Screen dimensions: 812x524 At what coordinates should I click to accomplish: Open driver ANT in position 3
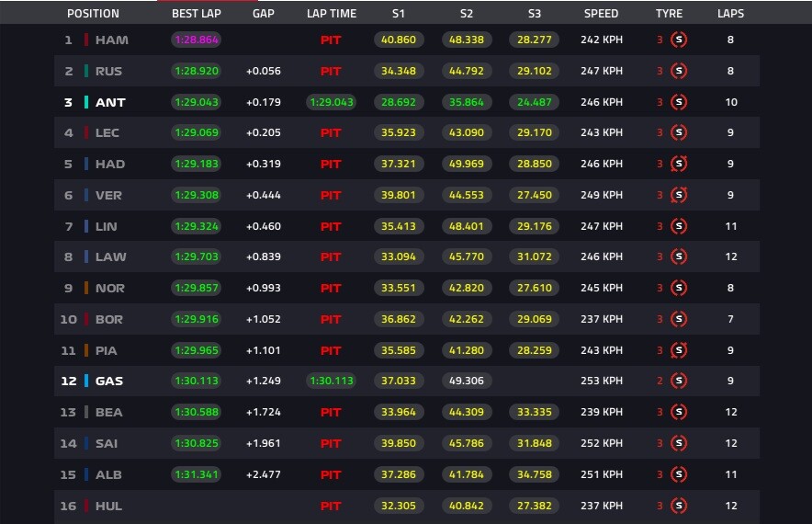coord(110,102)
